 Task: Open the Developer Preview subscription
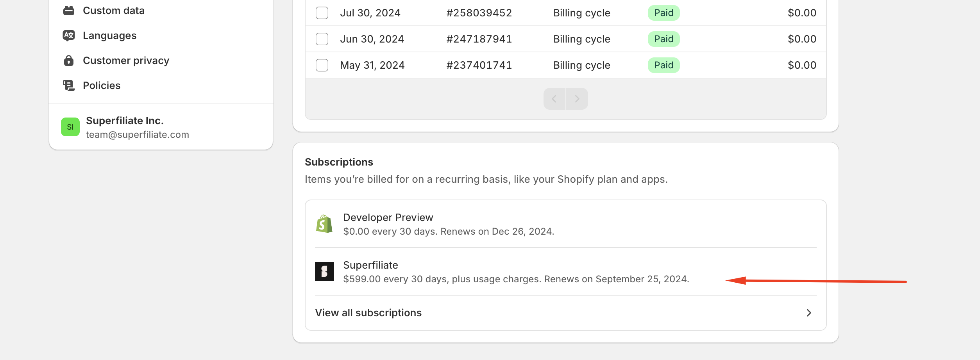(566, 224)
